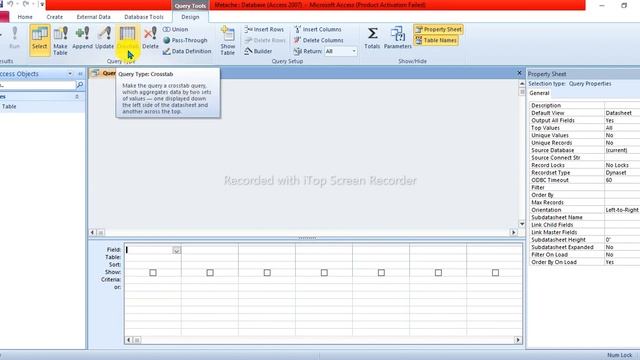Open the query Parameters dialog
The width and height of the screenshot is (640, 360).
pos(398,38)
